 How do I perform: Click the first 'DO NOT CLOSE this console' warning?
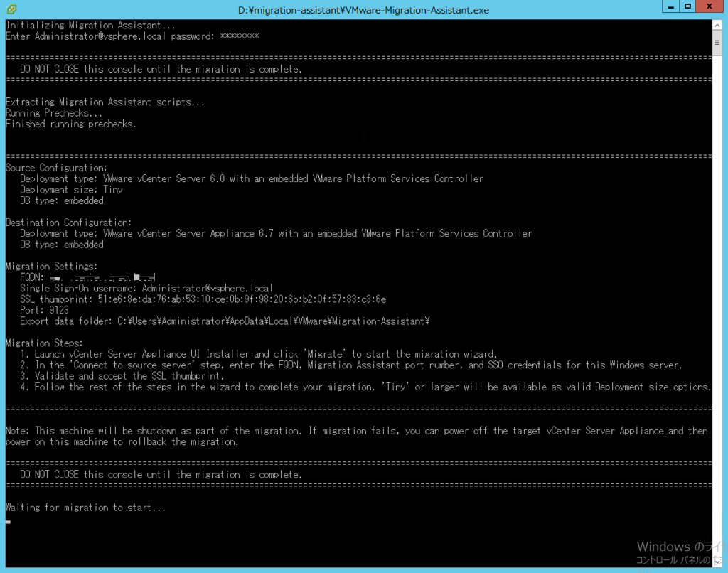click(x=161, y=69)
